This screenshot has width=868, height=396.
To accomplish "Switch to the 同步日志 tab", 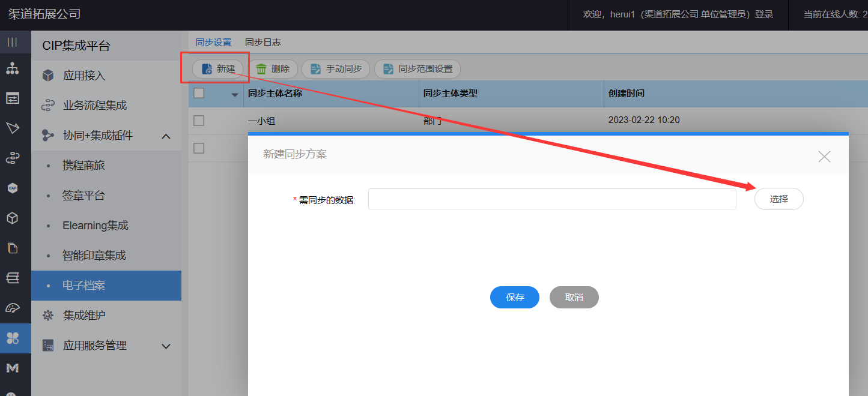I will (x=263, y=43).
